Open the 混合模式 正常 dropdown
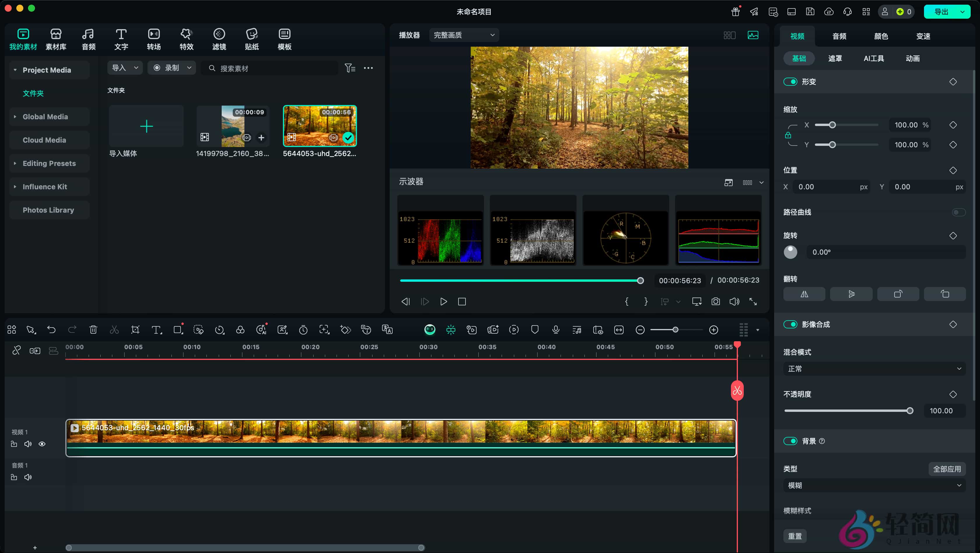The width and height of the screenshot is (980, 553). tap(874, 369)
